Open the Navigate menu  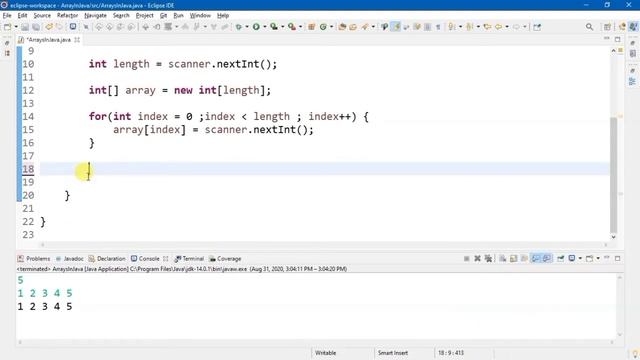[x=95, y=16]
